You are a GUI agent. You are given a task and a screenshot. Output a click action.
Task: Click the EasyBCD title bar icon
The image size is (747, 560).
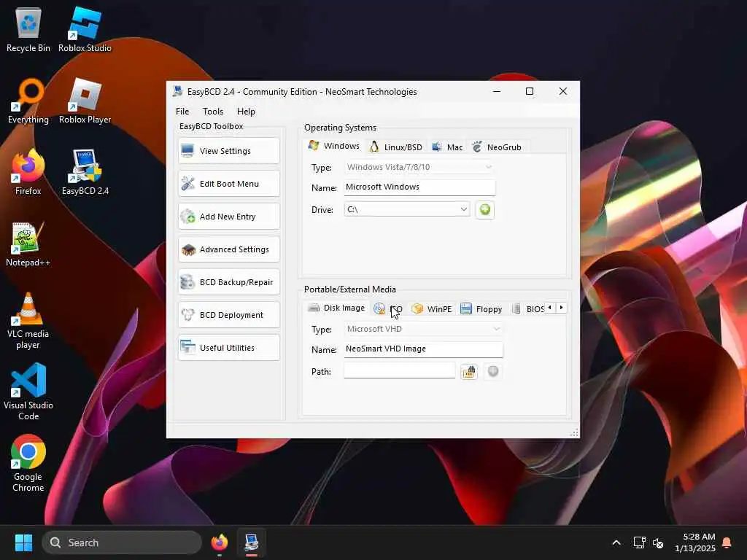(177, 91)
